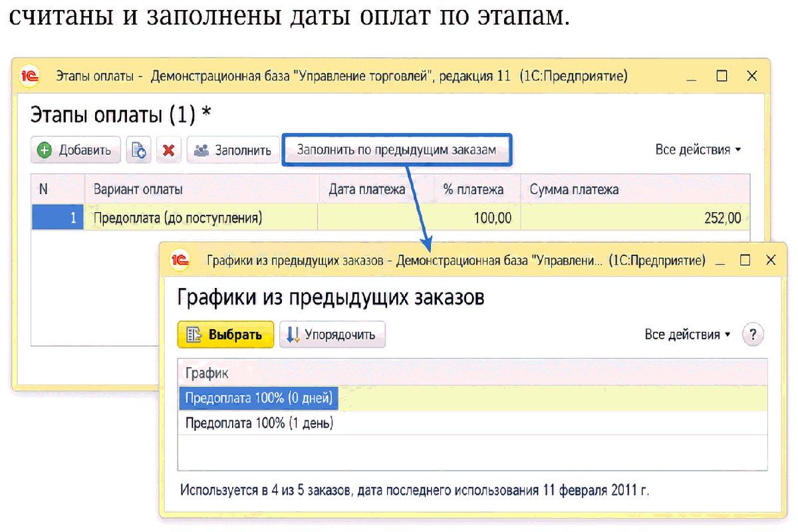Click the 252,00 payment sum cell
Viewport: 798px width, 532px height.
click(x=635, y=217)
